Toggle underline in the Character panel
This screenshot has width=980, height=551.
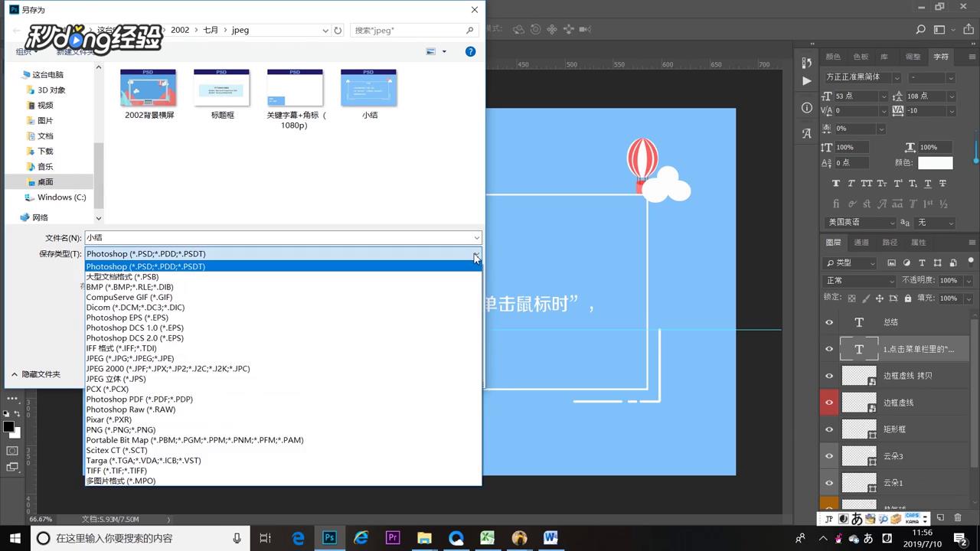(928, 184)
